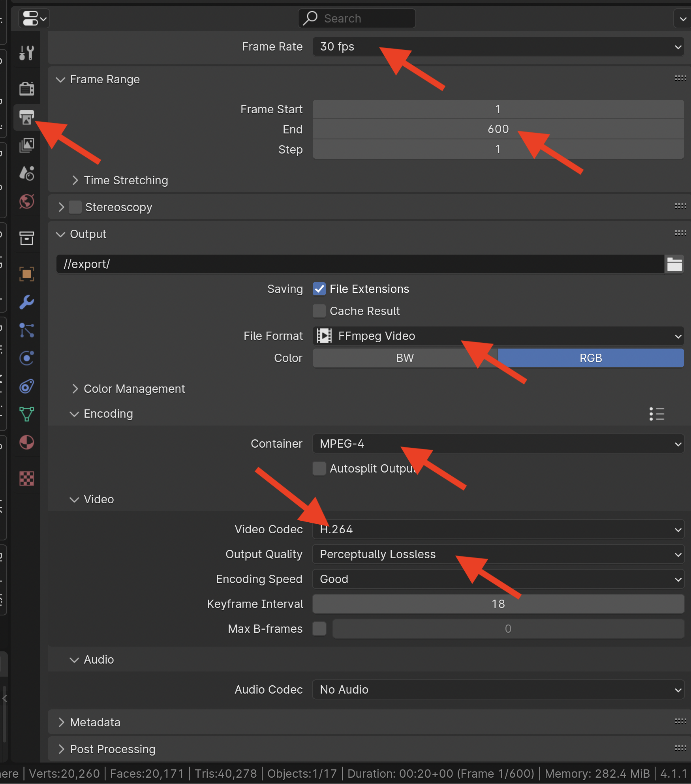
Task: Open the editor type selector dropdown
Action: 34,19
